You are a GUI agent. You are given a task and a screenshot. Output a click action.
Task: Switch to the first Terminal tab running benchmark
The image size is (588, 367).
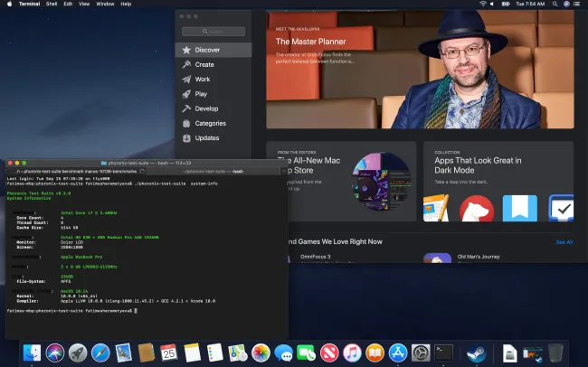coord(76,172)
